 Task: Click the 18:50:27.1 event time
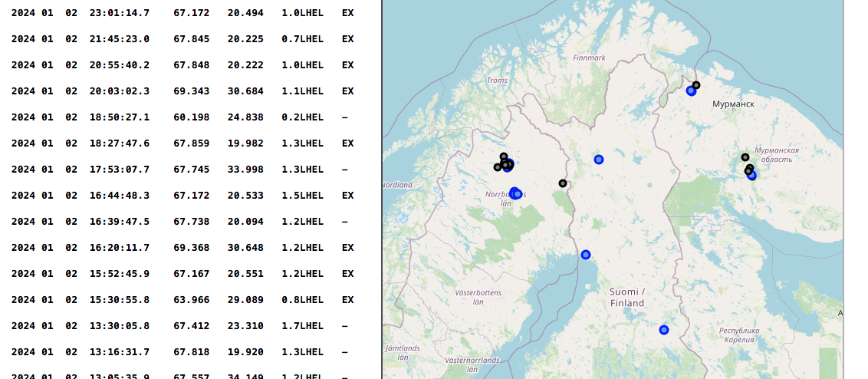[119, 117]
